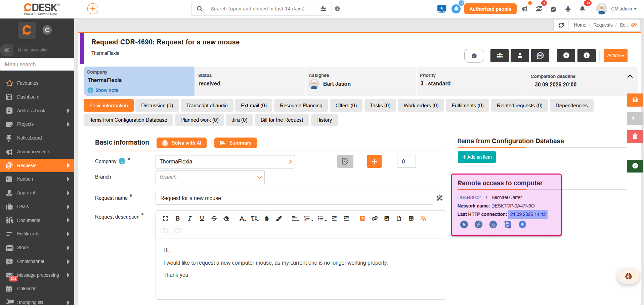Switch to the Discussion (0) tab
Screen dimensions: 644x305
coord(157,105)
